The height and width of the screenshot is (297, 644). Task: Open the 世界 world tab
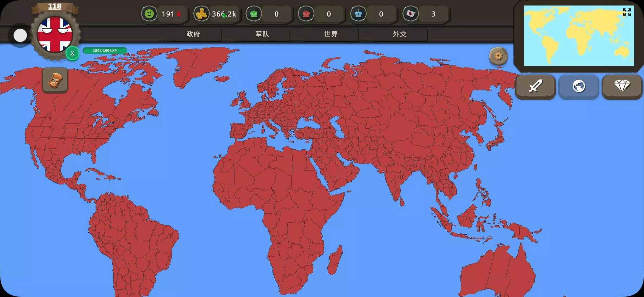click(331, 34)
